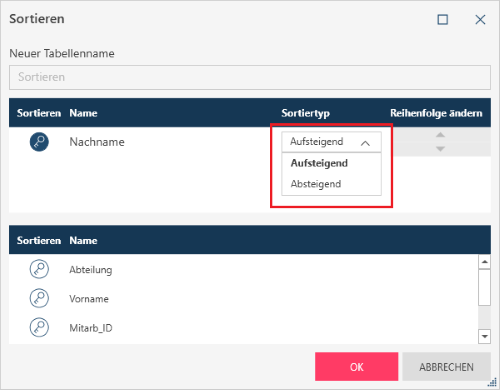
Task: Click the field list scrollbar thumb
Action: click(x=484, y=287)
